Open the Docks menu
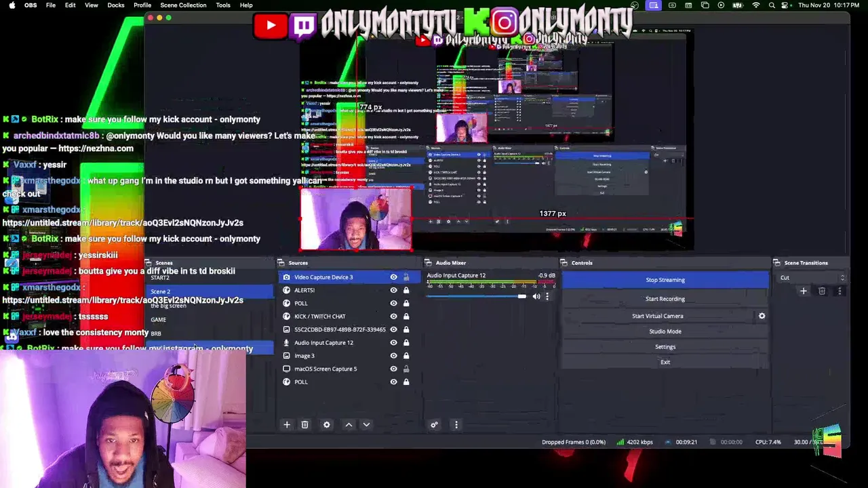The height and width of the screenshot is (488, 868). (116, 5)
